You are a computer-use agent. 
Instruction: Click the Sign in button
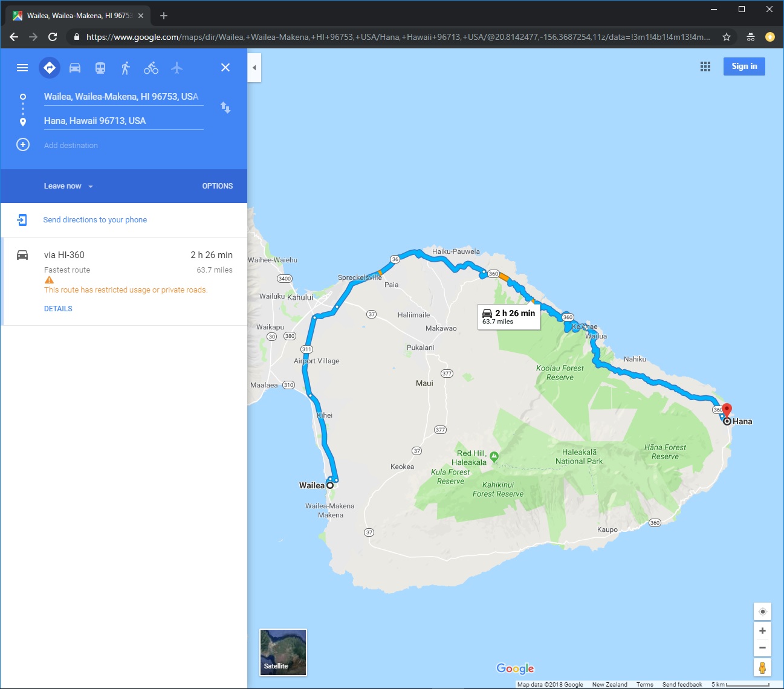[744, 66]
